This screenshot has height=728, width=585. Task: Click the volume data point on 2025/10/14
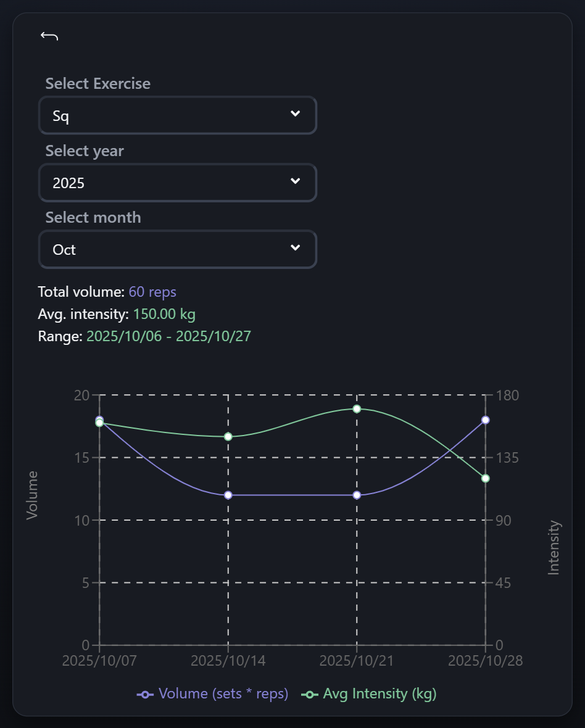click(228, 495)
